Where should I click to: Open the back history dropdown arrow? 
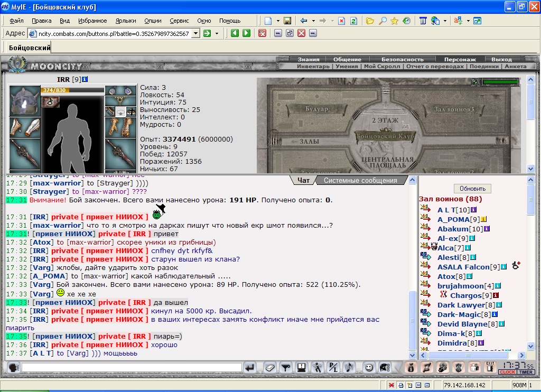tap(313, 21)
